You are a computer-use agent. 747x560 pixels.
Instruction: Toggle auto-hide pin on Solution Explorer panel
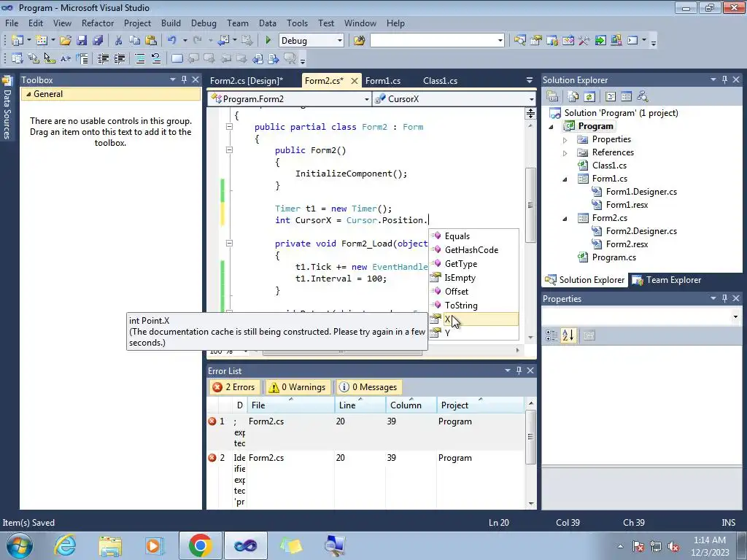pos(724,79)
